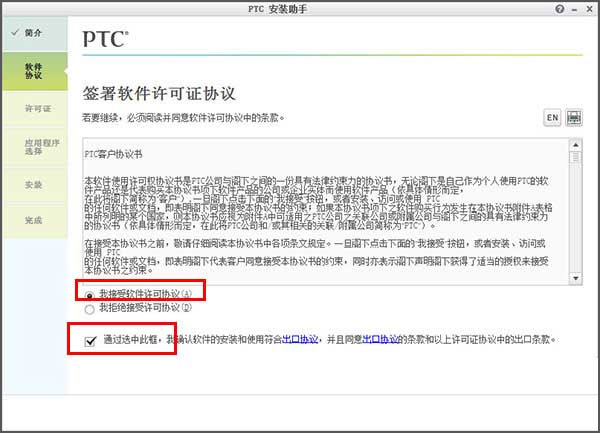Select the 应用程序选择 sidebar step
600x433 pixels.
click(x=35, y=147)
